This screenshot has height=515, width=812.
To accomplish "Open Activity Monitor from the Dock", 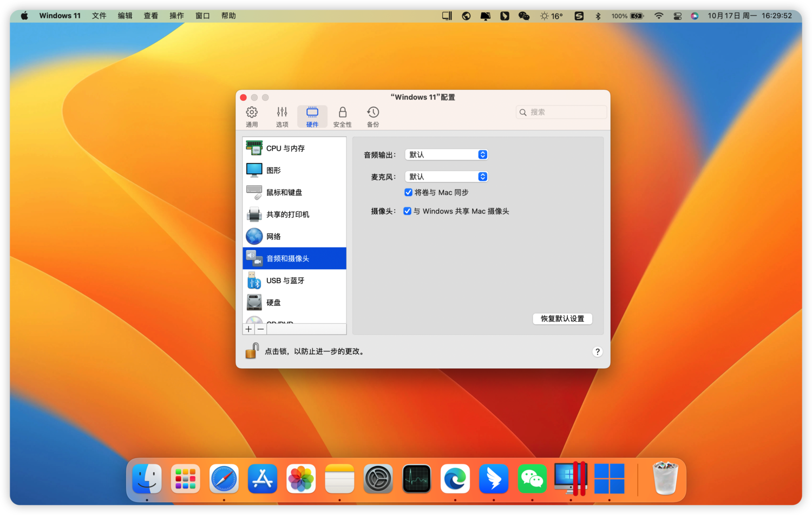I will click(417, 479).
